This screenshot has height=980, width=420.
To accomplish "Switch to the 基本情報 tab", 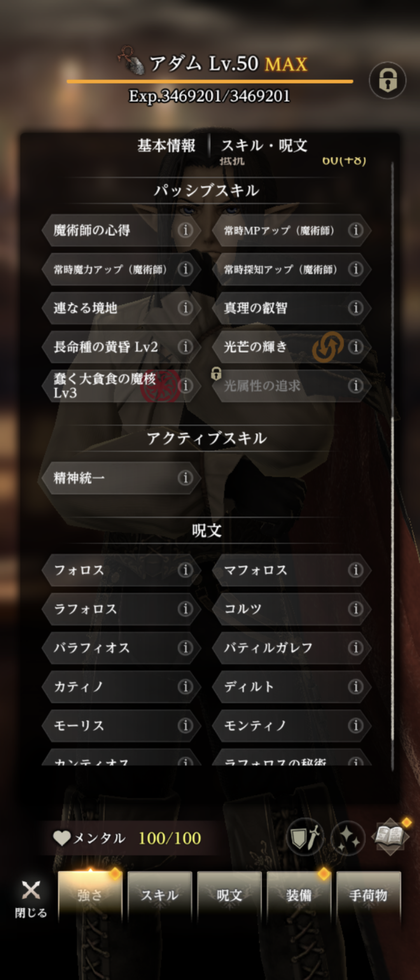I will [x=166, y=146].
